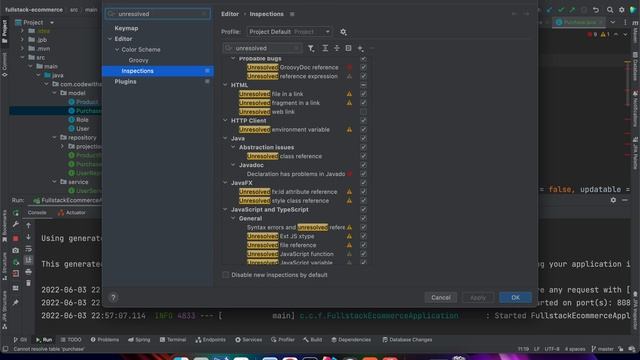Collapse the Java inspection group
This screenshot has height=360, width=640.
coord(225,138)
